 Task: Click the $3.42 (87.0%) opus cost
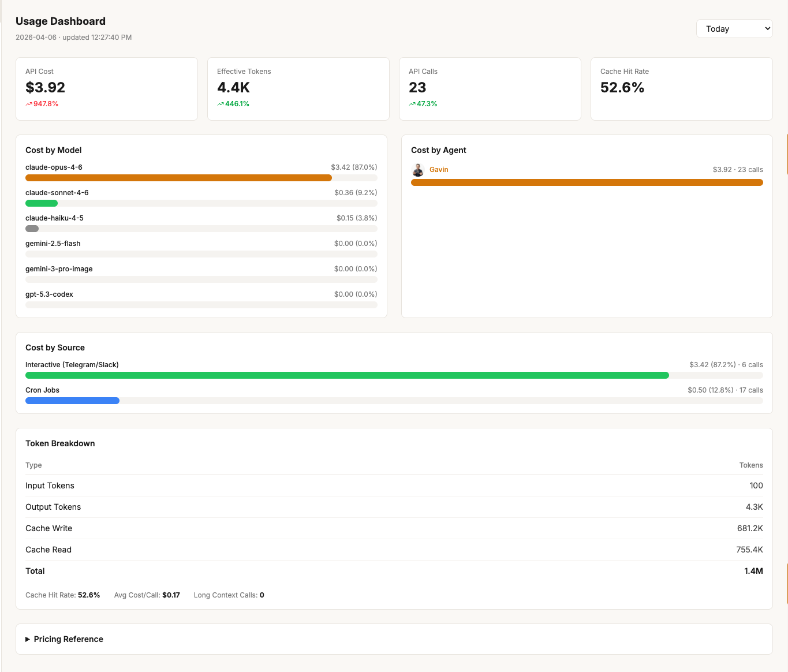coord(354,167)
